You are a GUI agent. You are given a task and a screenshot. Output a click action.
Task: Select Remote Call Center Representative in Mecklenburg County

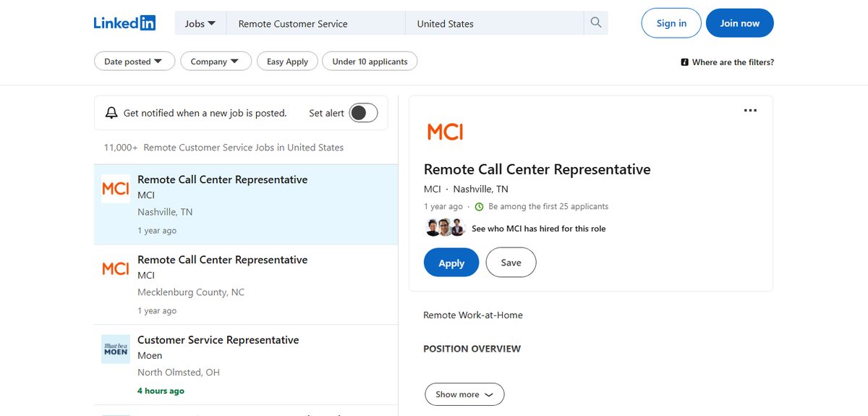click(x=223, y=260)
